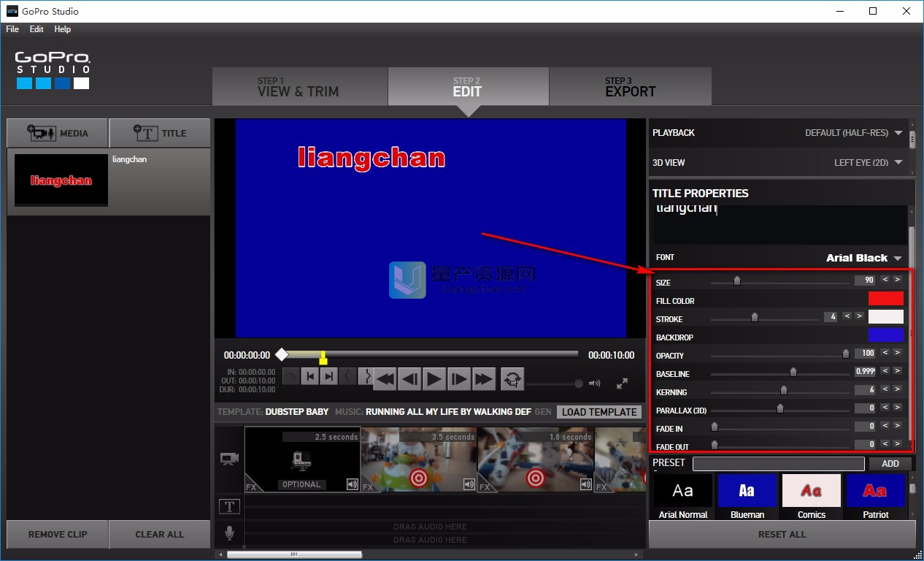Open FX on the 1.8 seconds clip

[x=485, y=486]
